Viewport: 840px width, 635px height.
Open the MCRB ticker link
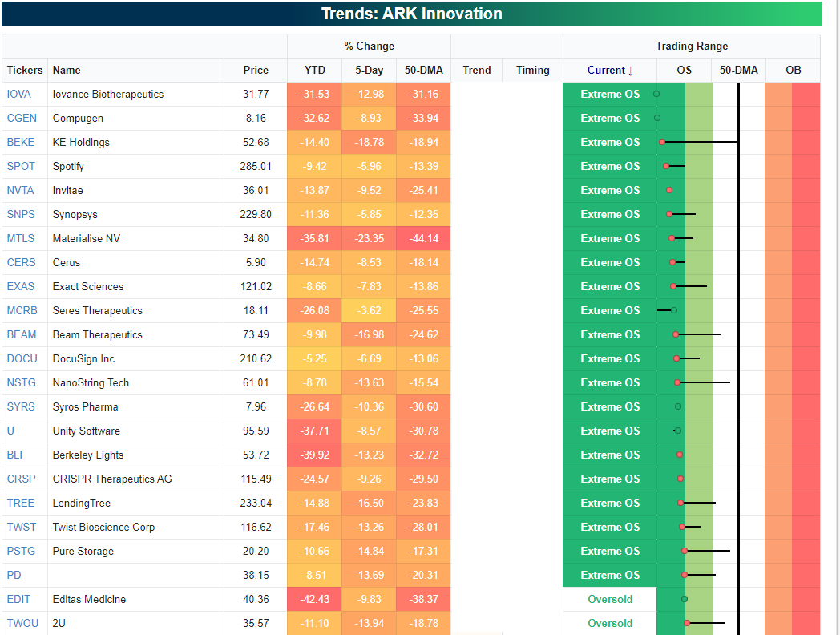[x=22, y=311]
